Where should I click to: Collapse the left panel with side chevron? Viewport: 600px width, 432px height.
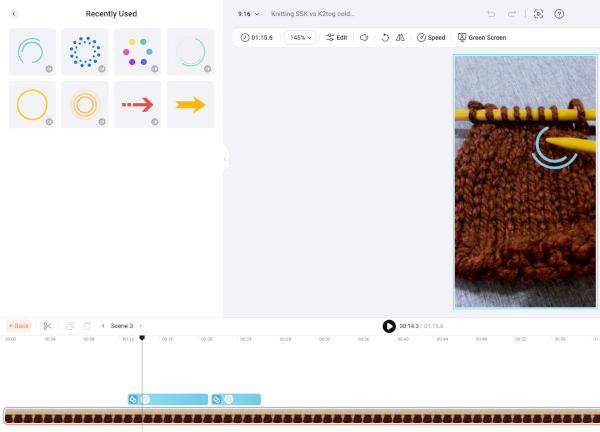click(x=225, y=158)
